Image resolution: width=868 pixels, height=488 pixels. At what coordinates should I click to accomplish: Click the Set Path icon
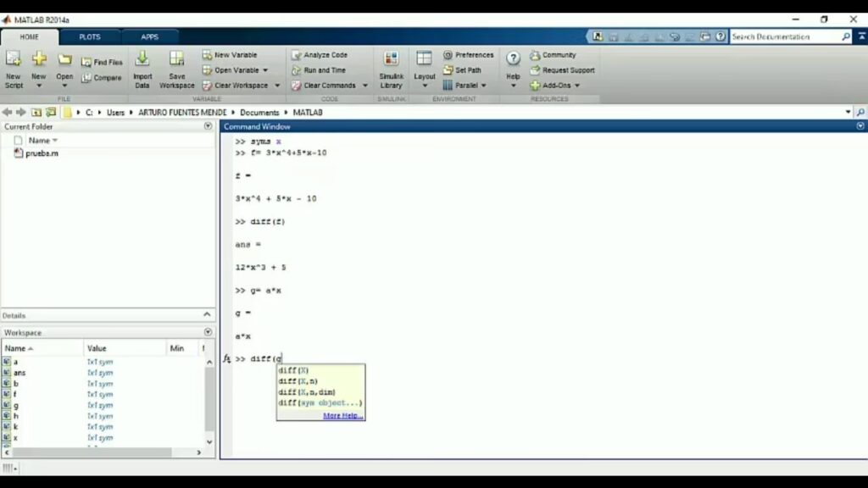point(448,70)
